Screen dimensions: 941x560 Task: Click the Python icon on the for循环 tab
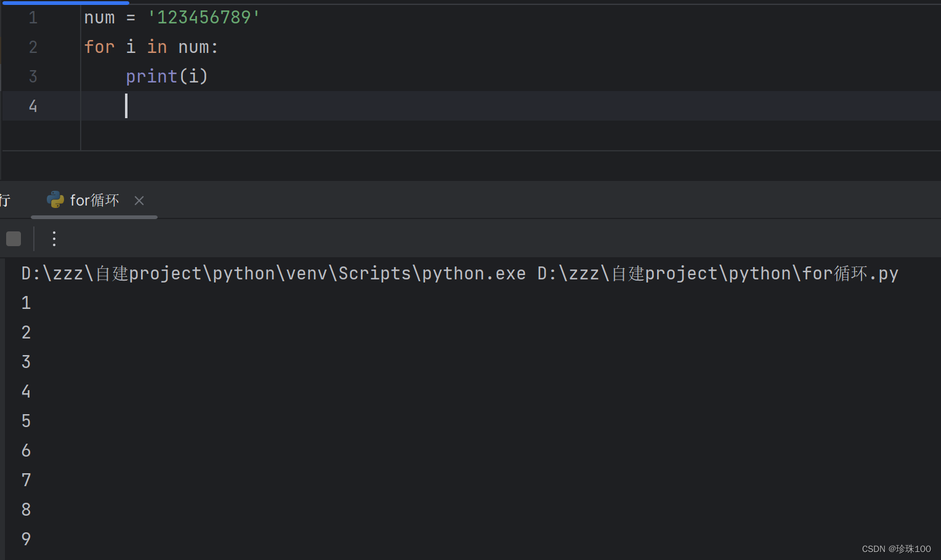[55, 199]
